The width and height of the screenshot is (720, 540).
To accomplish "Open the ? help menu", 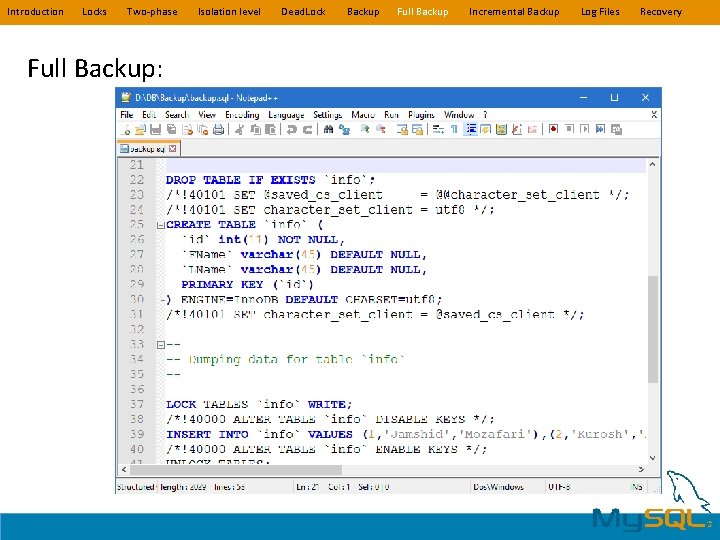I will [485, 114].
